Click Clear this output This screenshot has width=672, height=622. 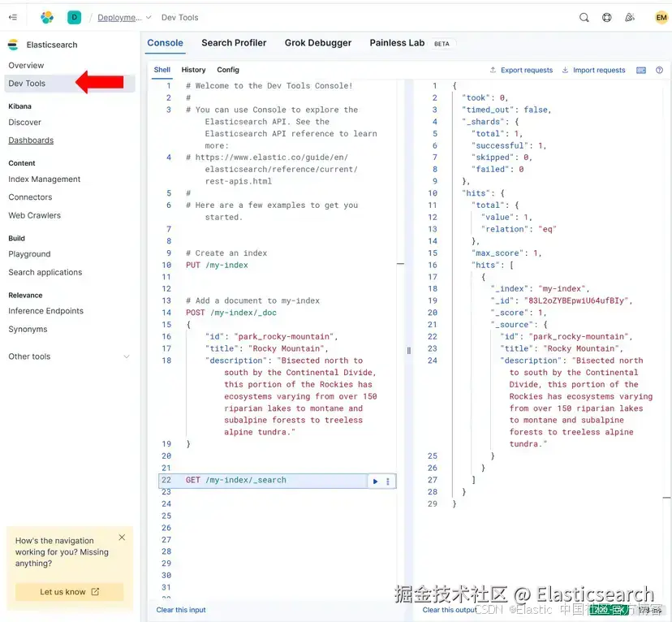(x=449, y=610)
